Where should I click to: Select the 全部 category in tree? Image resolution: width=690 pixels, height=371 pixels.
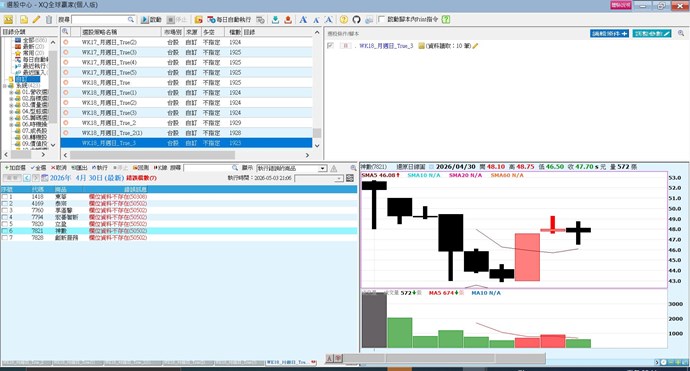[30, 40]
